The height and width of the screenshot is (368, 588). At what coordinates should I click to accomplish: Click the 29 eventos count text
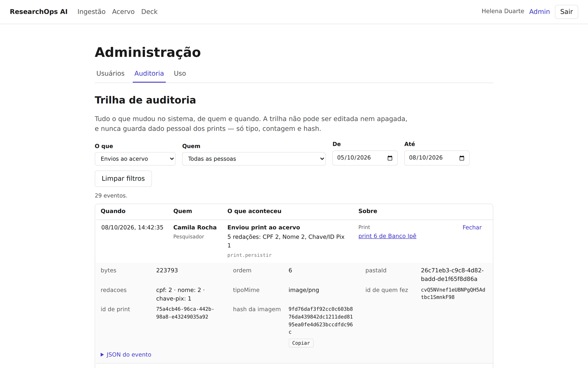coord(111,195)
